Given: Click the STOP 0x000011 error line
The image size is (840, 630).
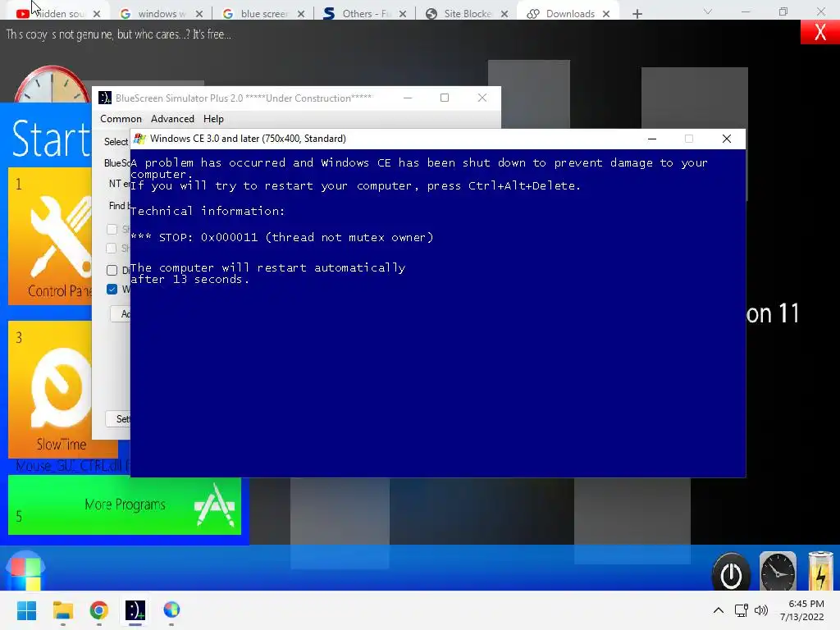Looking at the screenshot, I should [x=282, y=237].
